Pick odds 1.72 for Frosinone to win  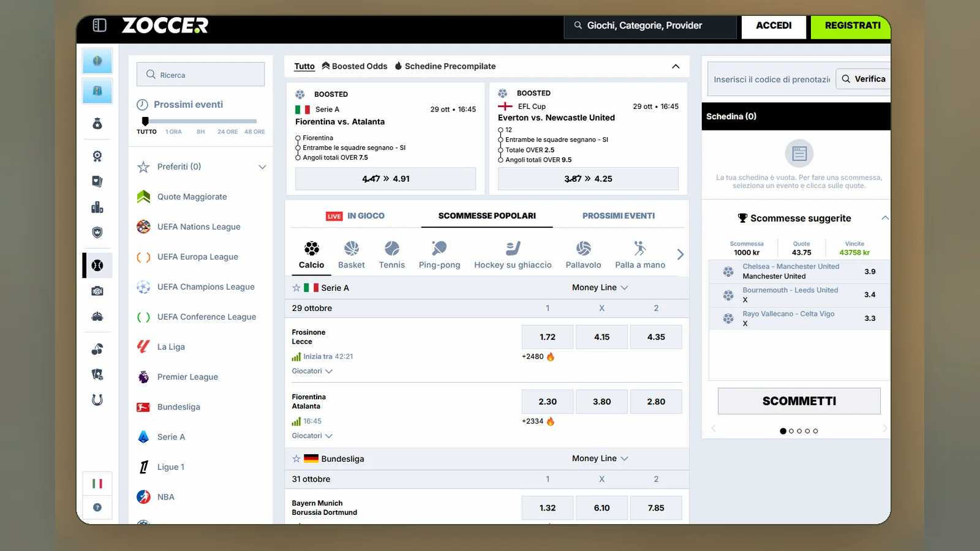(548, 337)
